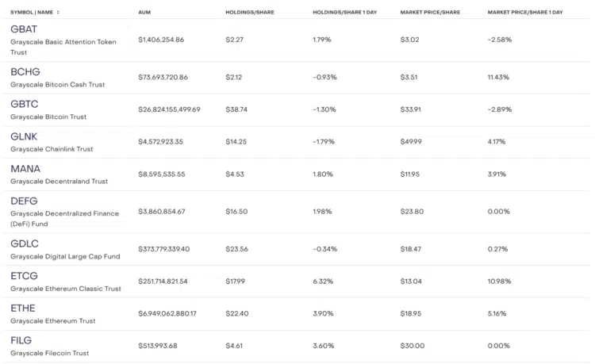Open the GBAT ticker symbol
Screen dimensions: 595x364
[24, 29]
